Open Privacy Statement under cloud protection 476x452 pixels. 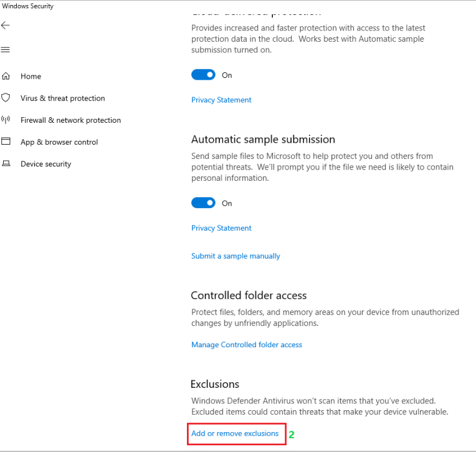tap(221, 100)
